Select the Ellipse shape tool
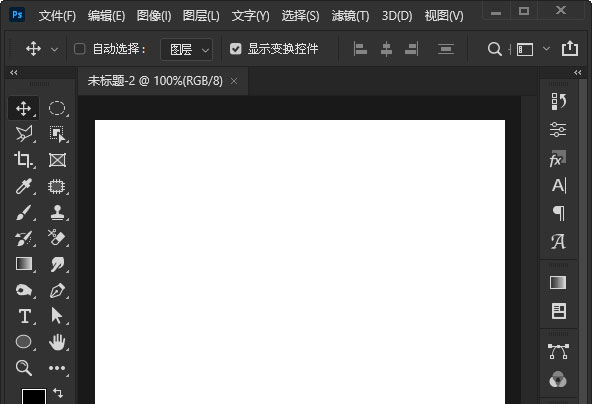Image resolution: width=592 pixels, height=404 pixels. 23,342
